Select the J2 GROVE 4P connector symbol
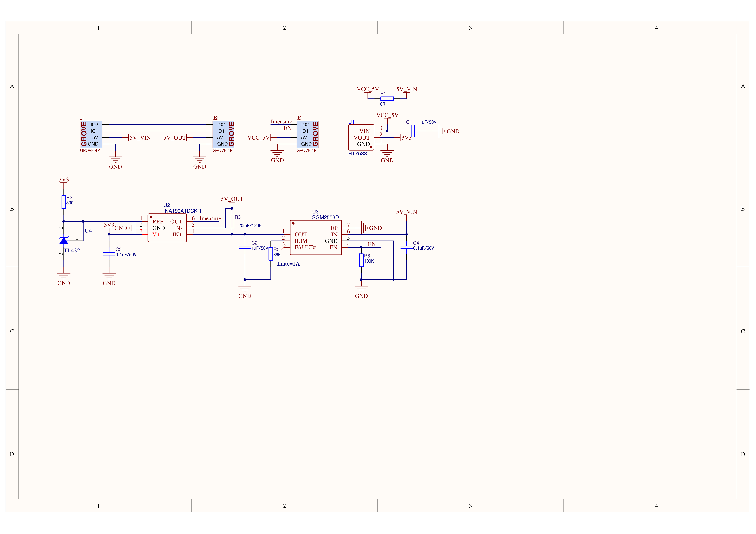 tap(224, 134)
